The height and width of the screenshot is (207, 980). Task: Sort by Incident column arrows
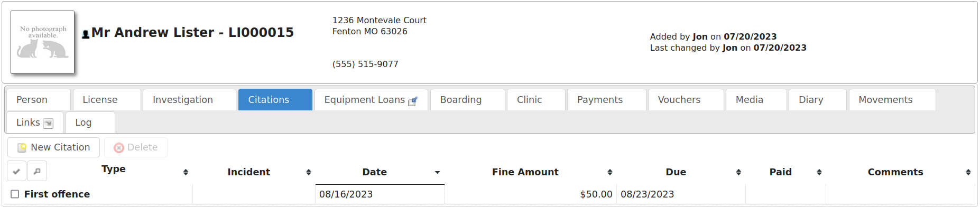tap(308, 172)
